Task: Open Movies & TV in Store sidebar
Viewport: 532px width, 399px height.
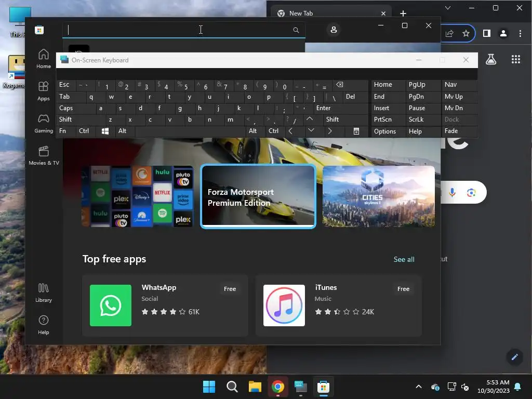Action: [44, 155]
